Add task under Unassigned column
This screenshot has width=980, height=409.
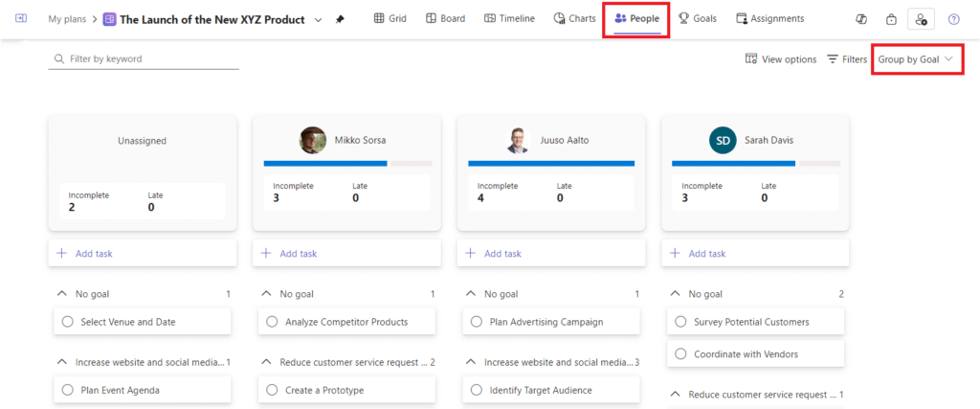143,253
